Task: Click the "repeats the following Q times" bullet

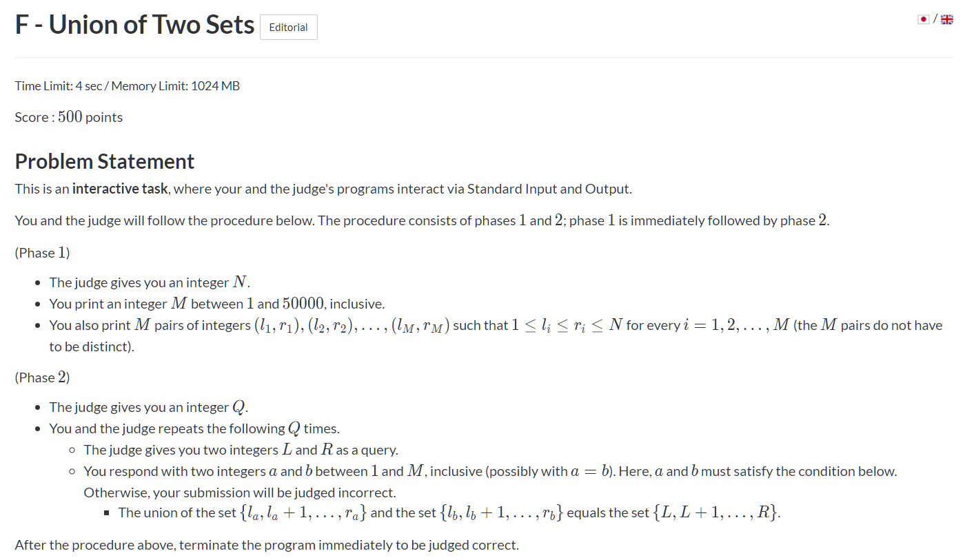Action: point(194,428)
